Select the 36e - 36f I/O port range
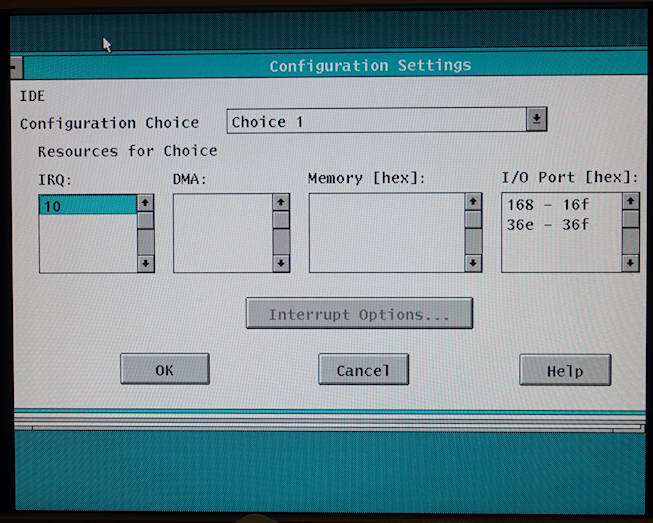 (548, 225)
